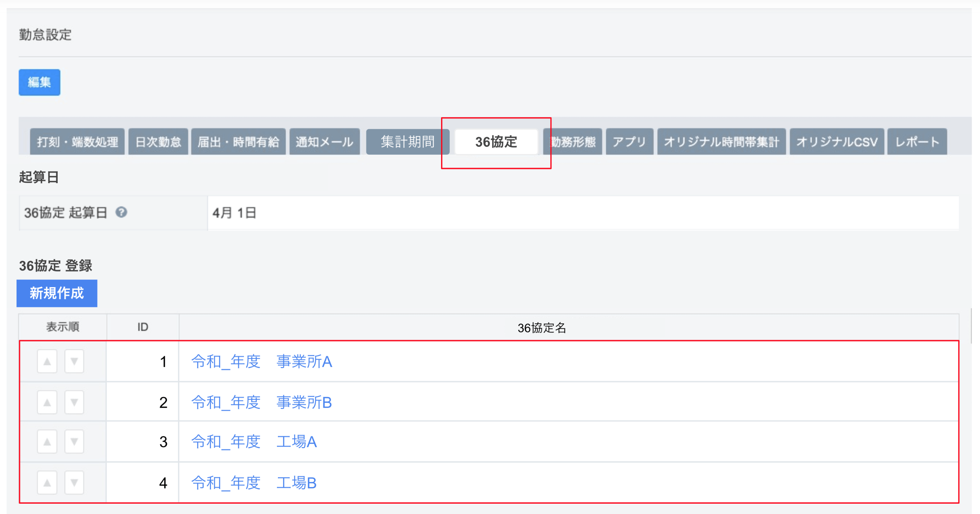Viewport: 980px width, 514px height.
Task: Click the help icon beside 36協定 起算日
Action: click(121, 212)
